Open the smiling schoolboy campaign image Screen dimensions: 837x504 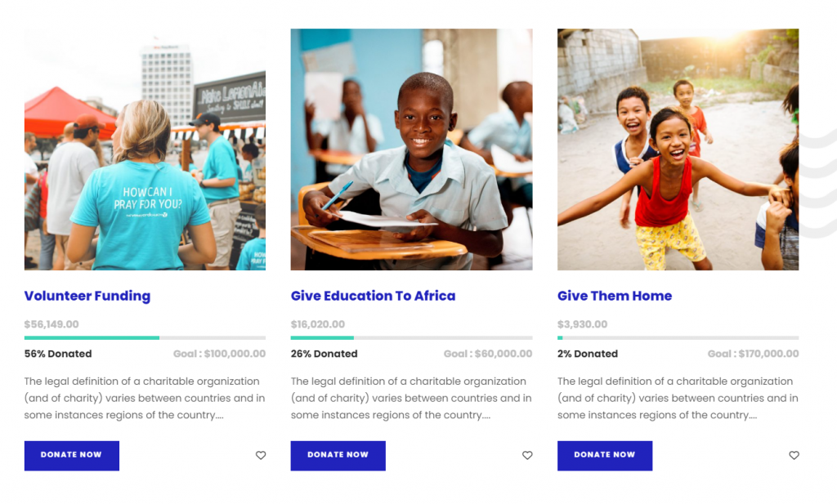(x=411, y=149)
